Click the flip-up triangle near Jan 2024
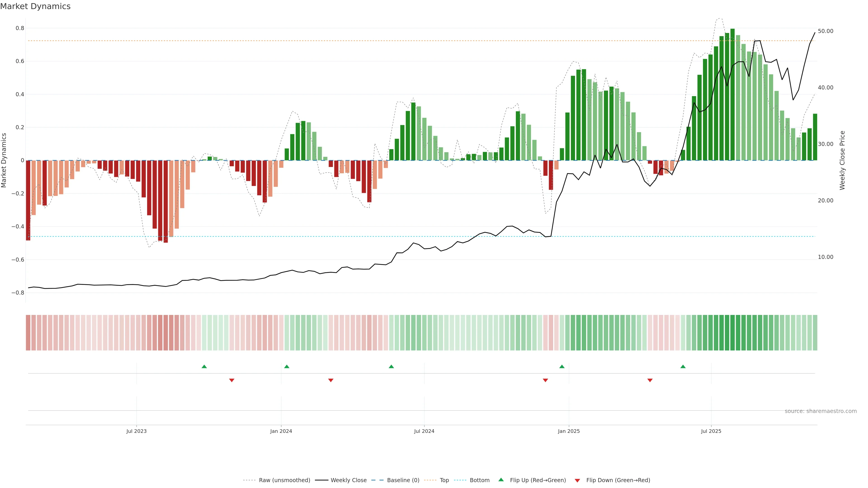868x488 pixels. (287, 366)
